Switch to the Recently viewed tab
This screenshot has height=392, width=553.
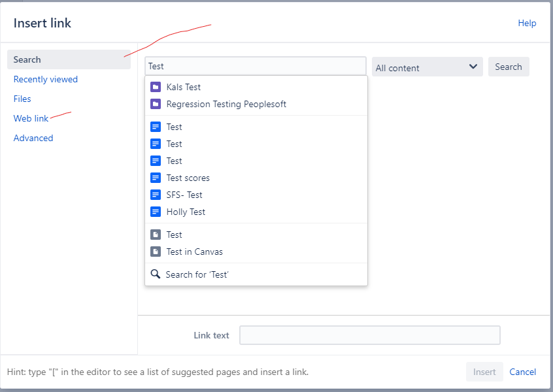[45, 79]
